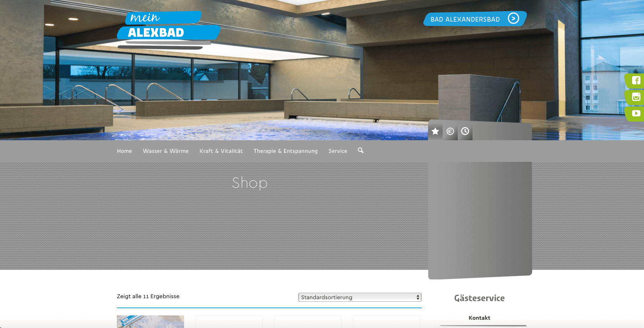Screen dimensions: 644x328
Task: Click the mein ALEXBAD logo
Action: (168, 30)
